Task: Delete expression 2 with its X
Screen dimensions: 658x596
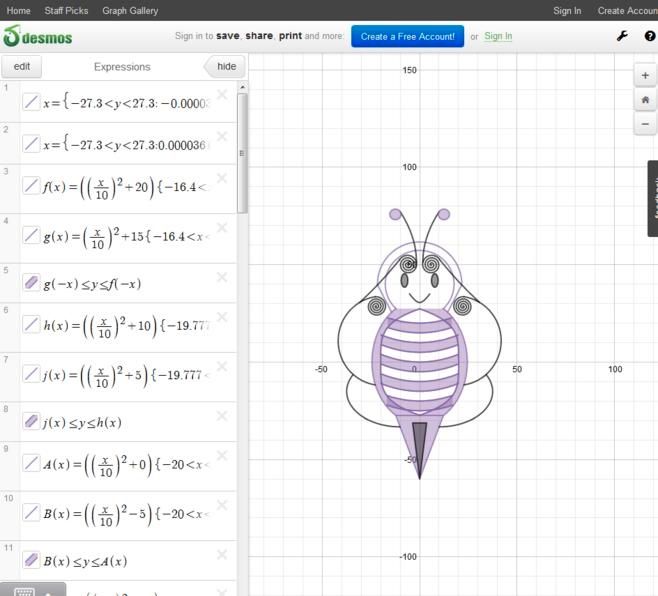Action: (x=222, y=136)
